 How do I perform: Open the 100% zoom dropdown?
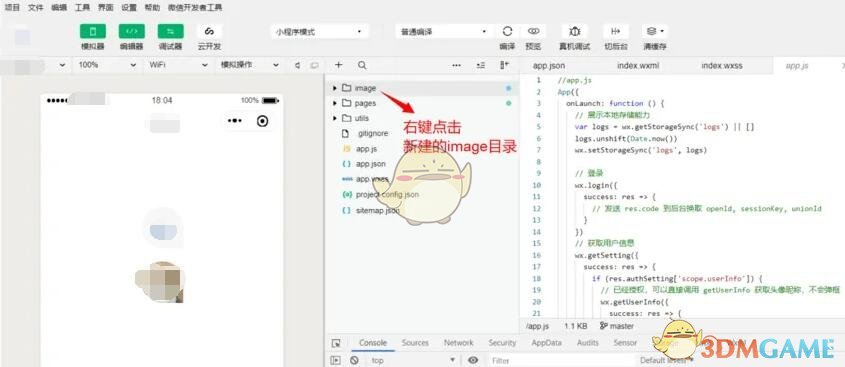tap(107, 65)
